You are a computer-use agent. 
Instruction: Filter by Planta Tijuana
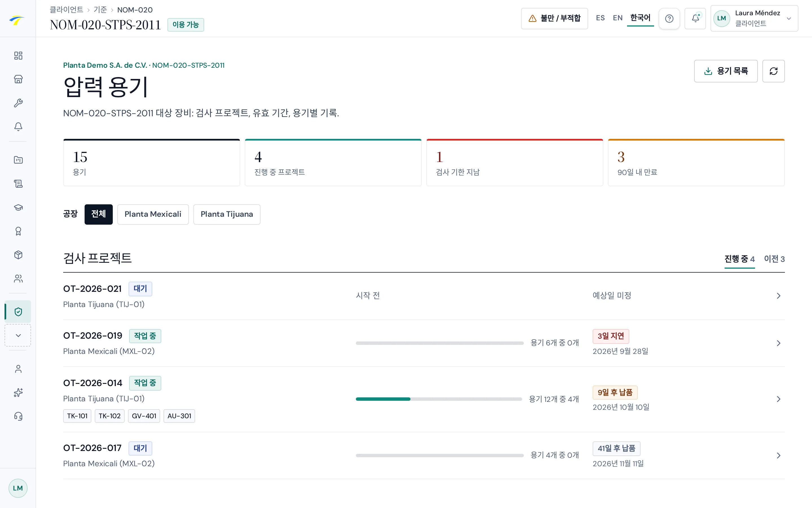227,214
